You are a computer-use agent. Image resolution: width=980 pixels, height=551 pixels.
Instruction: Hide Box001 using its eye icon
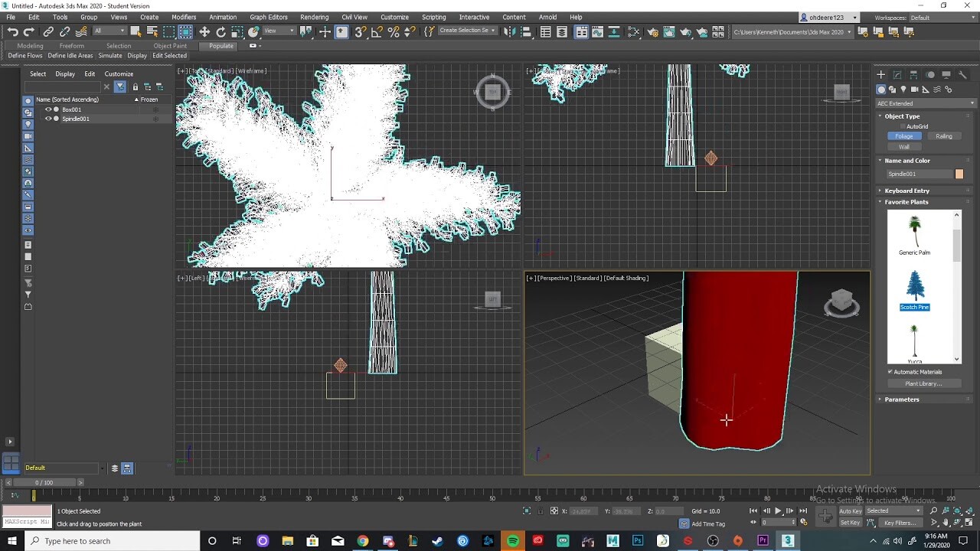tap(48, 109)
